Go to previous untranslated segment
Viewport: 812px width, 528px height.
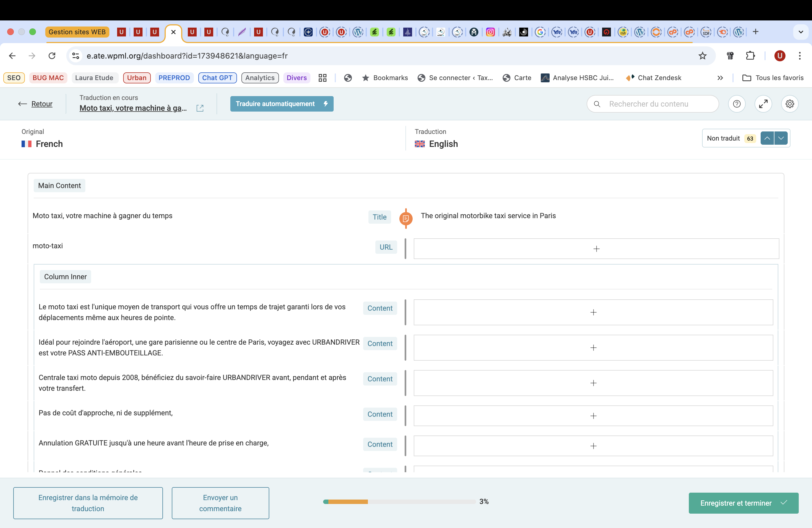point(767,138)
